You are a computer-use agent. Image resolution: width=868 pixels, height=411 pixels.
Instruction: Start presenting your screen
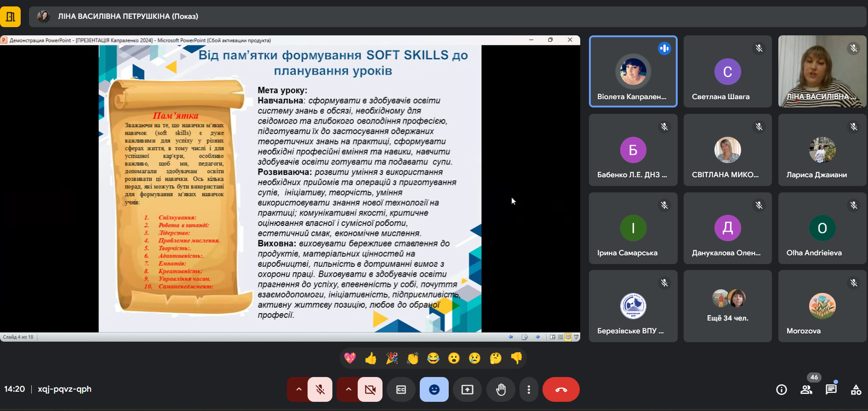coord(467,389)
